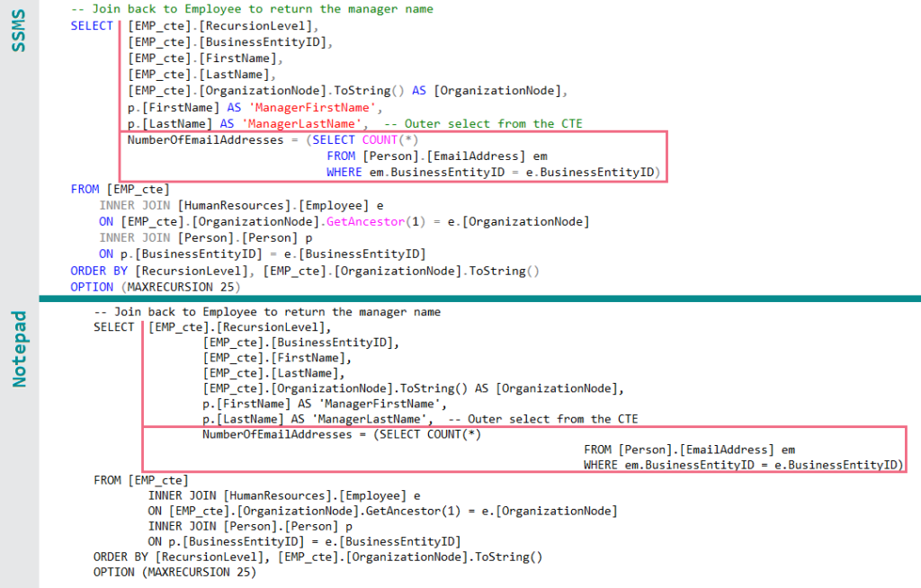Click the red 'ManagerFirstName' string in SSMS
Image resolution: width=921 pixels, height=588 pixels.
pos(312,108)
